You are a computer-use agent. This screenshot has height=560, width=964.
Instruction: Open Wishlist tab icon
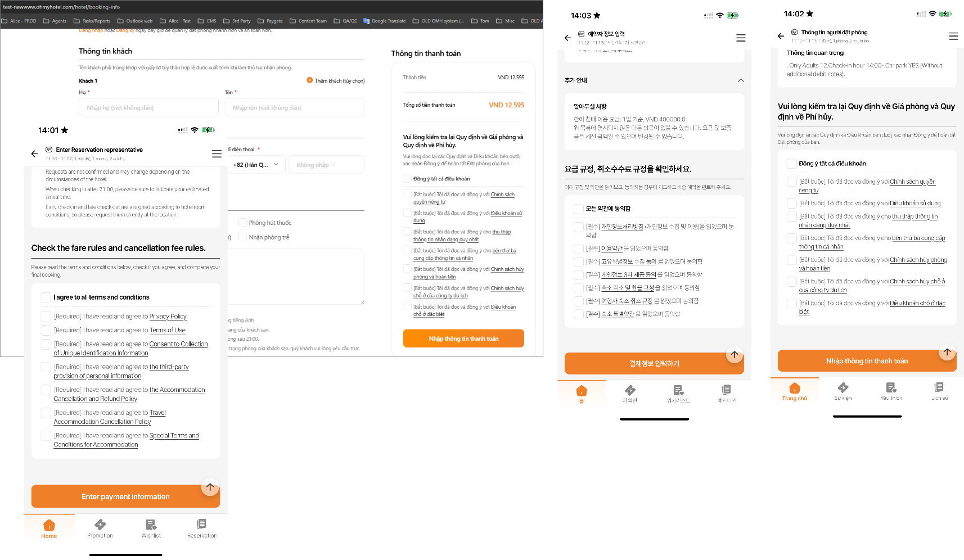tap(151, 525)
